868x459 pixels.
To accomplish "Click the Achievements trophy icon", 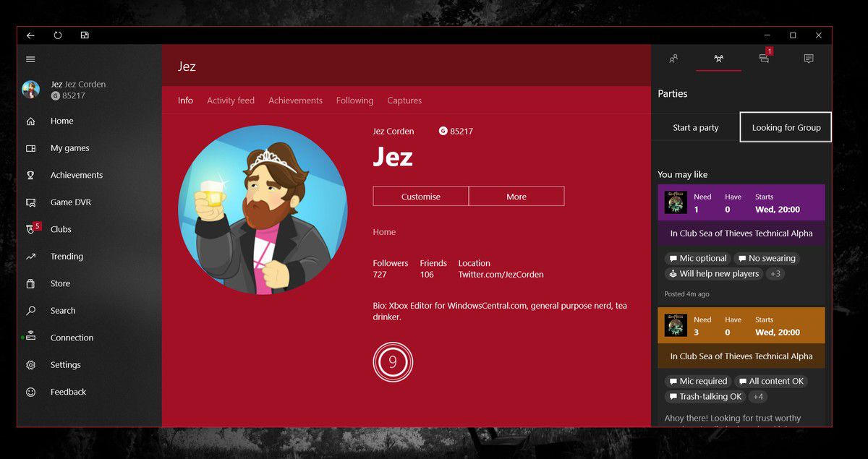I will pos(30,175).
